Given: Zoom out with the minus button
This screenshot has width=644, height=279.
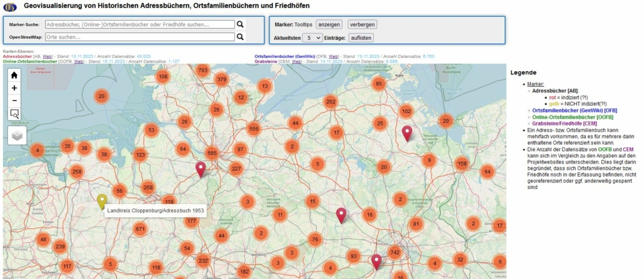Looking at the screenshot, I should [x=14, y=100].
